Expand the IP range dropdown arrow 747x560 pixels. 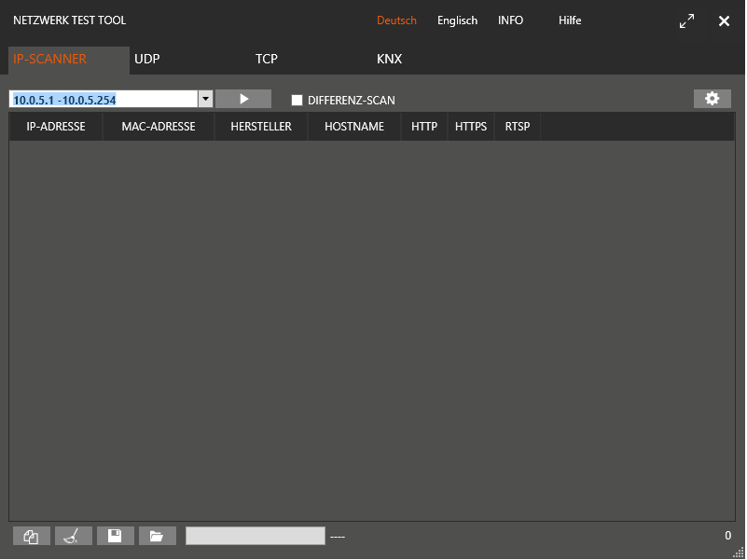tap(205, 100)
